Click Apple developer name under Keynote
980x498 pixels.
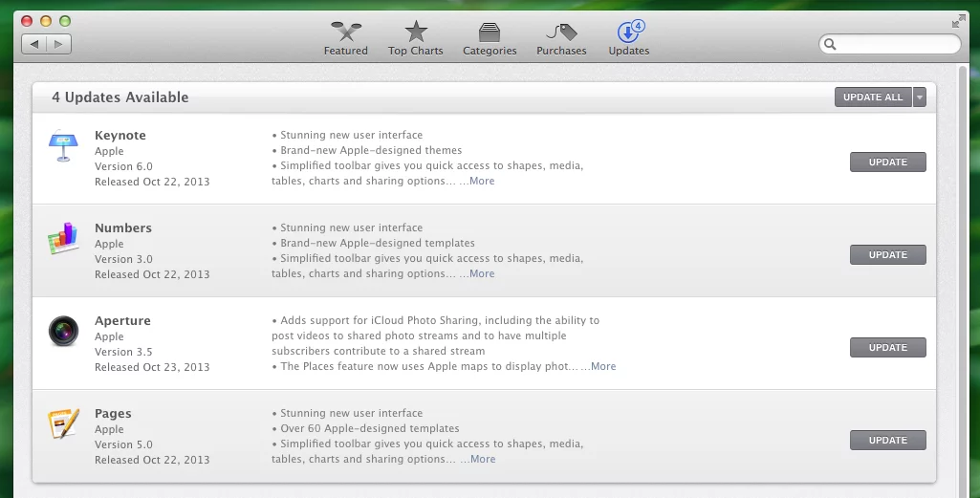[109, 151]
